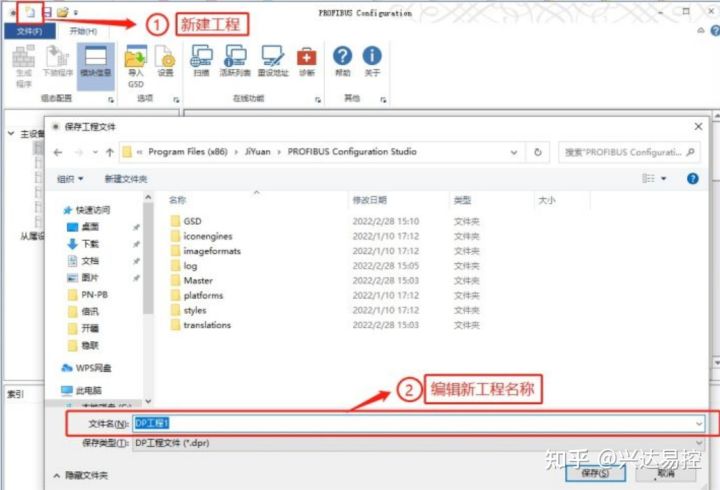The image size is (720, 490).
Task: Switch to the 开始(H) ribbon tab
Action: click(83, 31)
